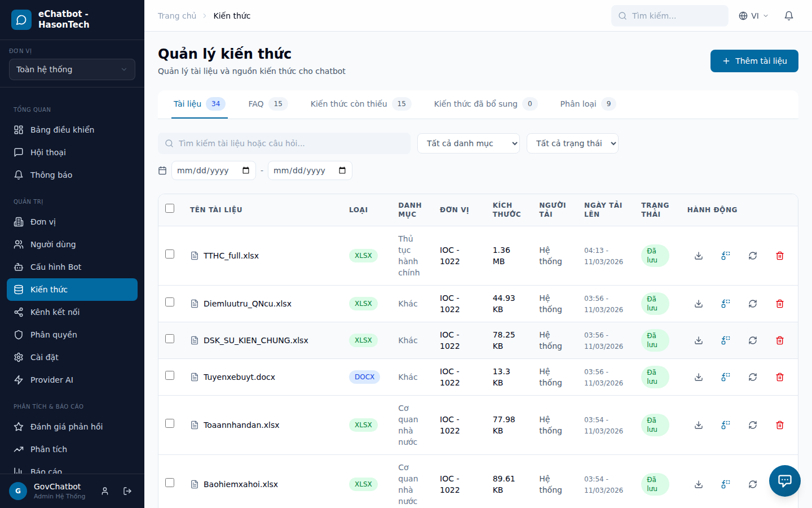Navigate to 'Trang chủ' breadcrumb link
Viewport: 812px width, 508px height.
177,16
